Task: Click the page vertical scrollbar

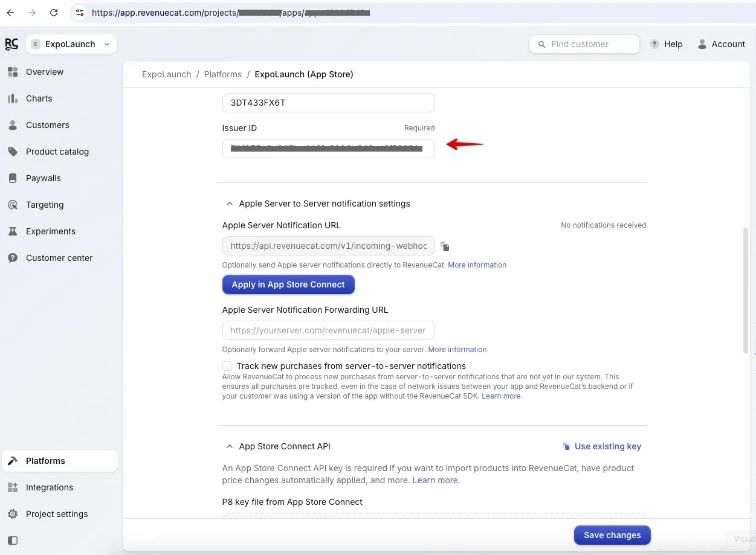Action: point(745,290)
